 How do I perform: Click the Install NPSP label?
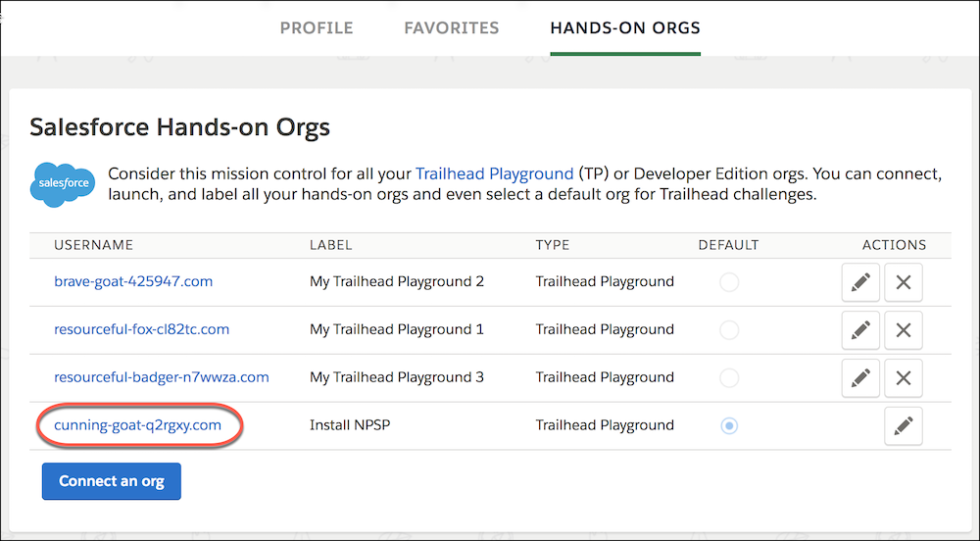coord(350,425)
